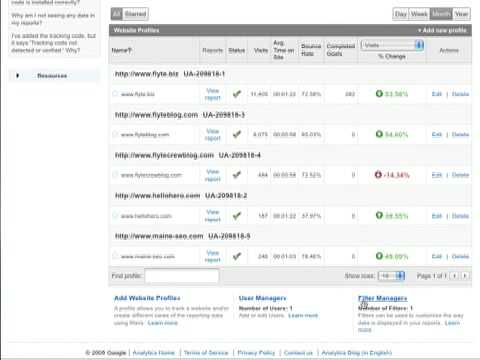Toggle star marker for www.maine-seo.com profile
Image resolution: width=480 pixels, height=360 pixels.
[115, 256]
